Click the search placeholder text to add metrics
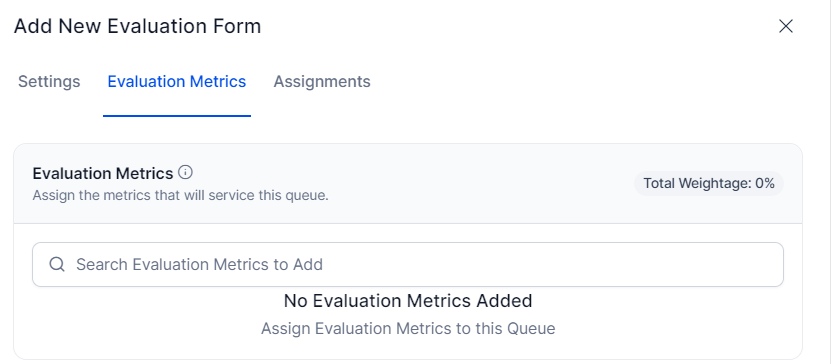 [x=199, y=264]
